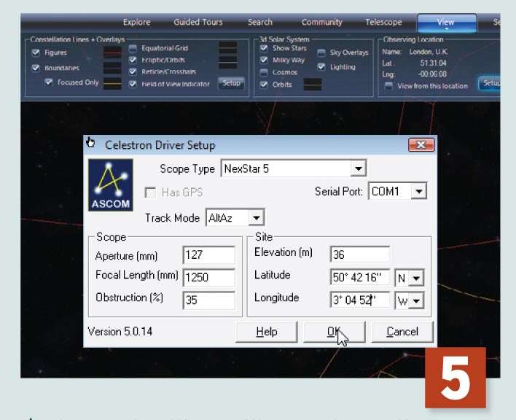The image size is (516, 420).
Task: Click the Help button
Action: (x=267, y=332)
